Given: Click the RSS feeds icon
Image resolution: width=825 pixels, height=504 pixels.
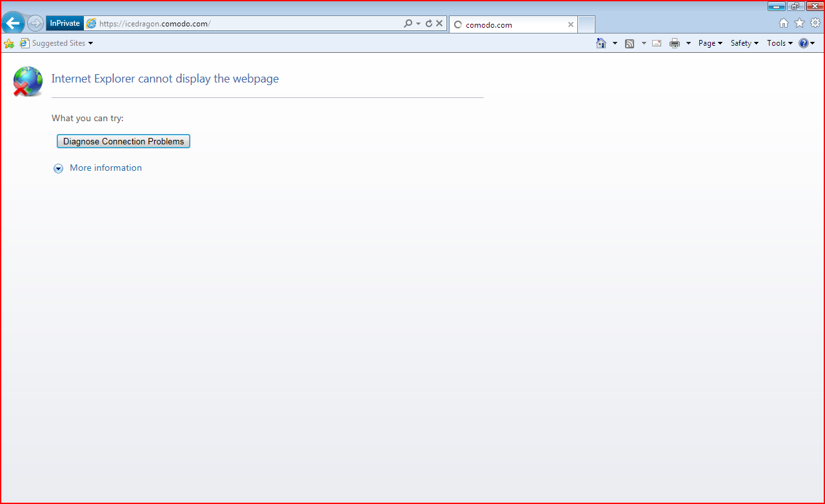Looking at the screenshot, I should tap(630, 43).
